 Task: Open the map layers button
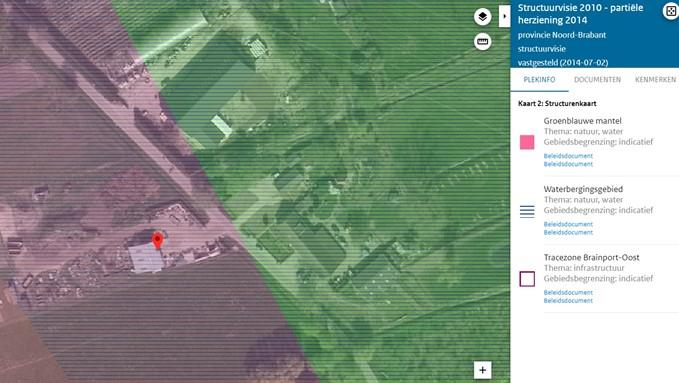482,17
